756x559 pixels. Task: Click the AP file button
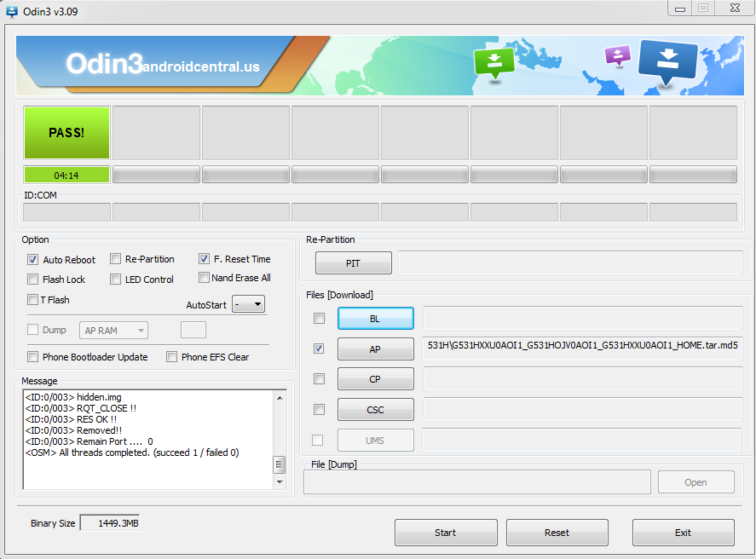click(376, 349)
